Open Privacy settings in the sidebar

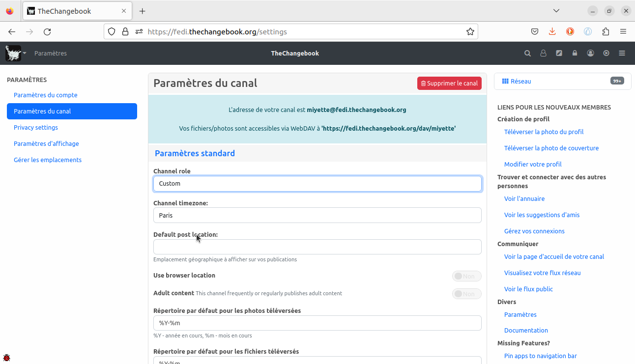[36, 128]
